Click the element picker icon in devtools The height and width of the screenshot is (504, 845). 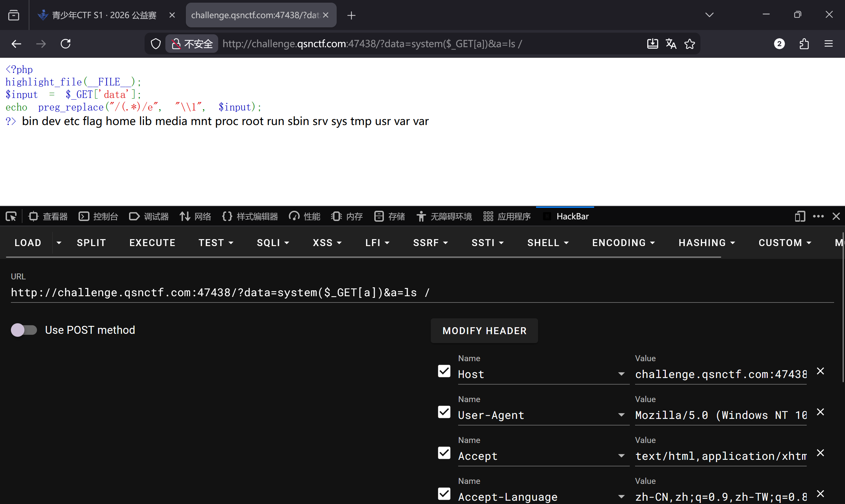tap(11, 216)
